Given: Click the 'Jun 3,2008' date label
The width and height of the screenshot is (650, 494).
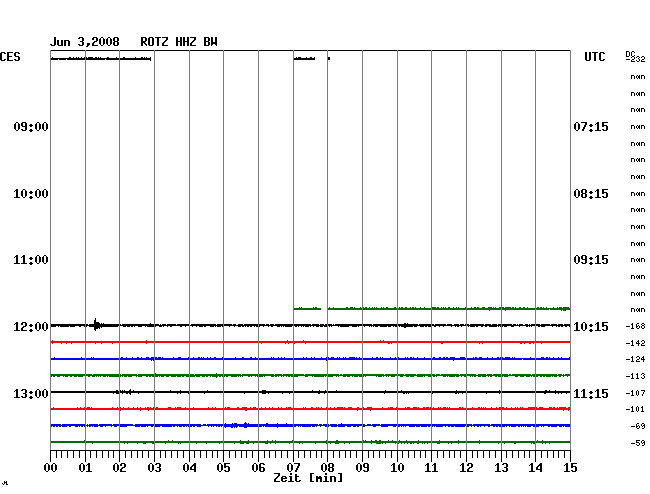Looking at the screenshot, I should pyautogui.click(x=85, y=42).
